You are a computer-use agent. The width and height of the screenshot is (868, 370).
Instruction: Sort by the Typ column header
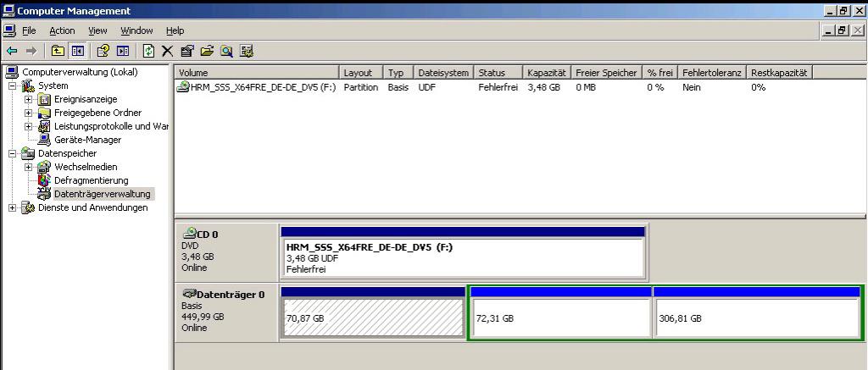(398, 73)
